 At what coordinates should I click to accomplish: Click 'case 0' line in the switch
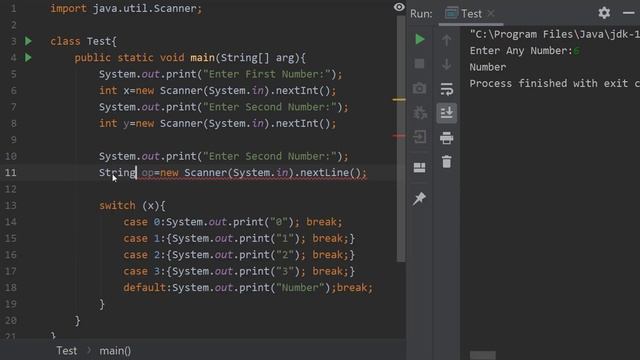[x=233, y=222]
